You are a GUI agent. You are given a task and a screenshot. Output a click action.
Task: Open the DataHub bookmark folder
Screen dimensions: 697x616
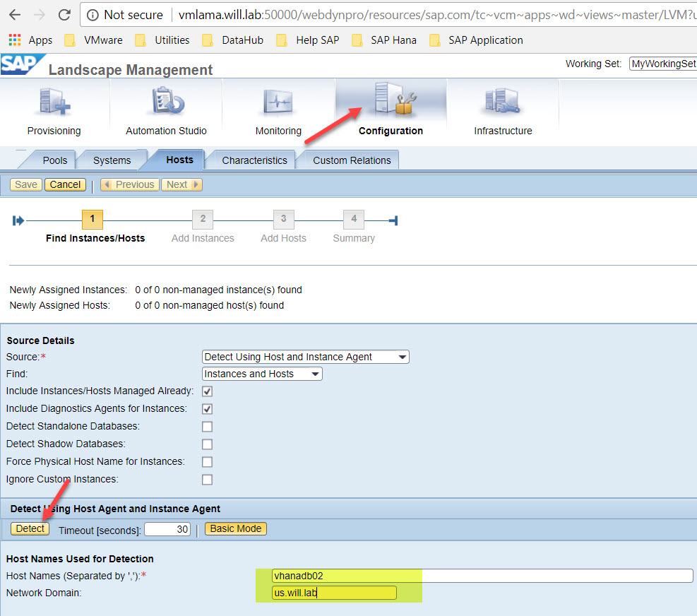point(232,40)
